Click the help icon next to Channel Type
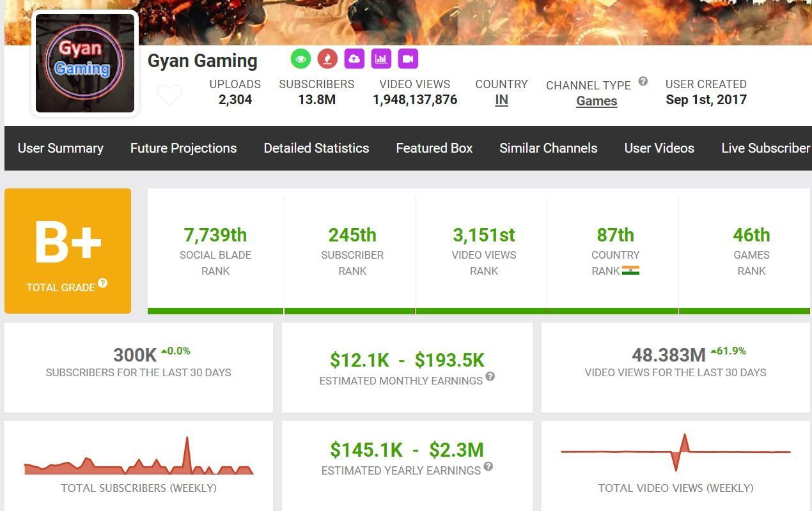 [643, 81]
